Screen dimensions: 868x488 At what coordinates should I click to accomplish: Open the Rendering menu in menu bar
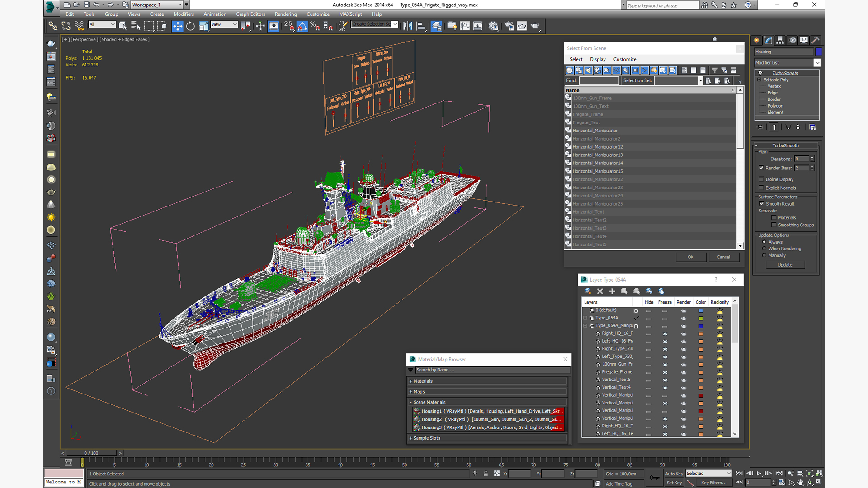pyautogui.click(x=284, y=14)
